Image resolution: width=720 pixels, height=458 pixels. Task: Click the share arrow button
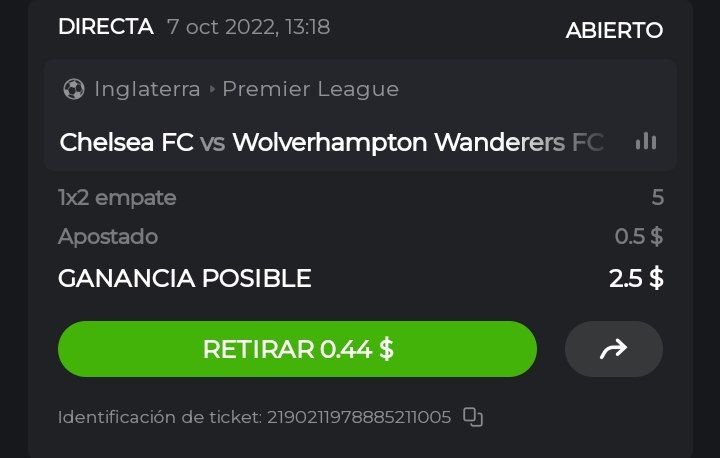613,349
